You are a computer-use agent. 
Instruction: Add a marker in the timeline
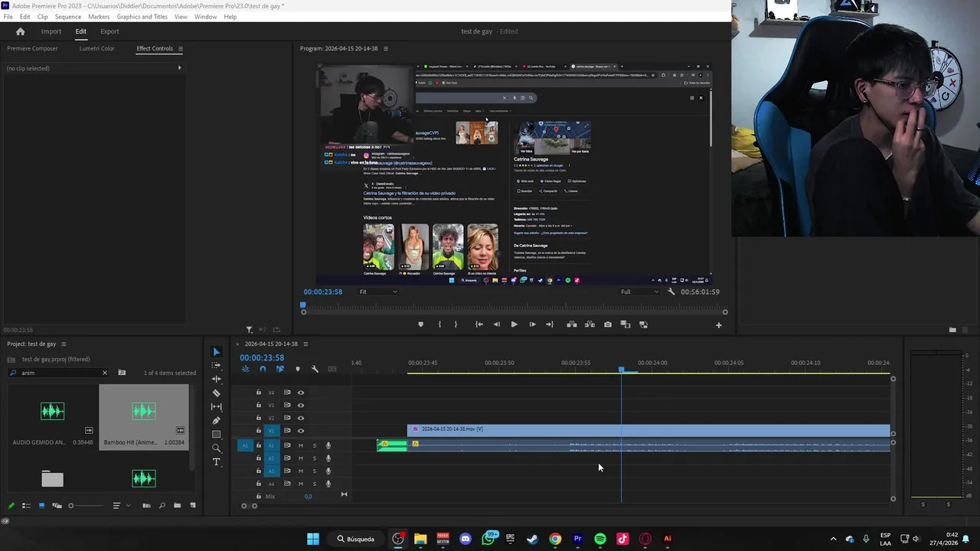298,369
